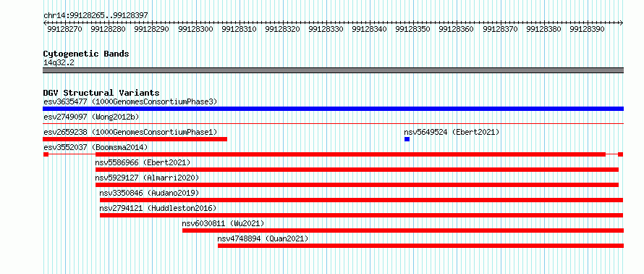Click the 14q32.2 band label
This screenshot has width=644, height=274.
59,62
